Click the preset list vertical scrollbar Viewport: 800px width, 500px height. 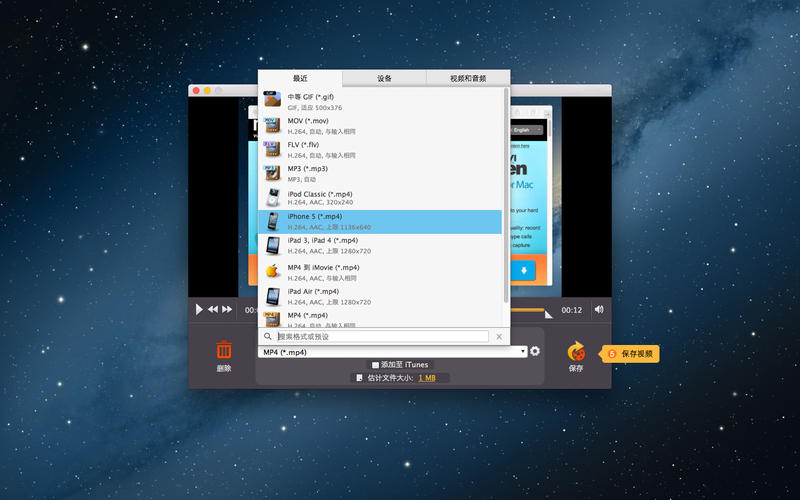click(506, 195)
